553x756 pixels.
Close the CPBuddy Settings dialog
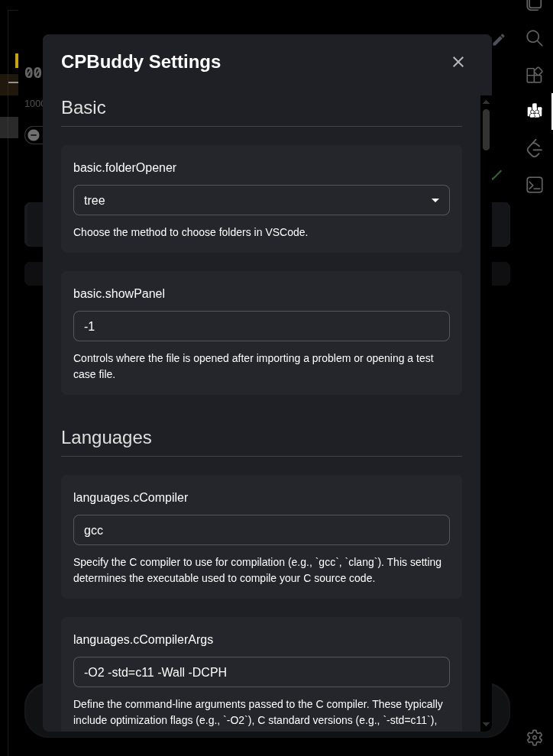(458, 62)
